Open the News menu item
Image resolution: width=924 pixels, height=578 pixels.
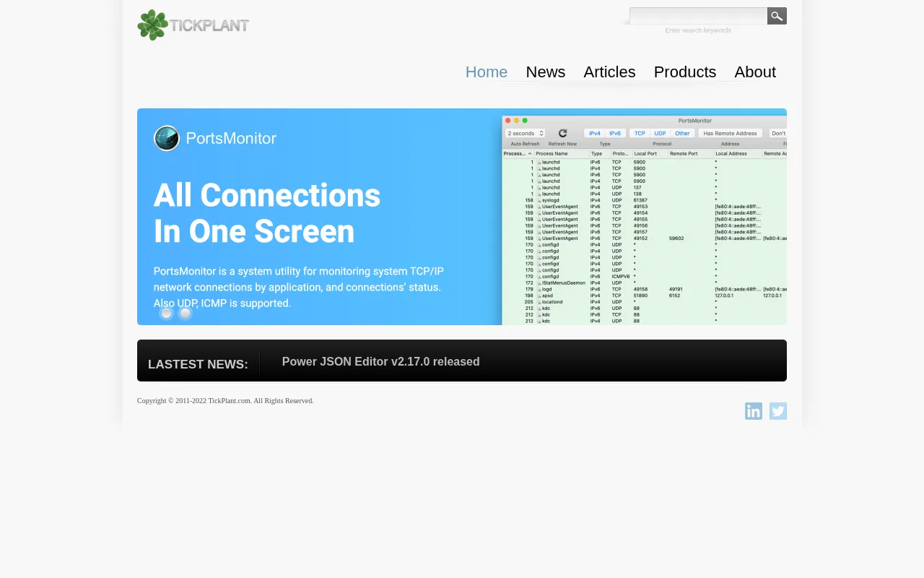pos(546,72)
